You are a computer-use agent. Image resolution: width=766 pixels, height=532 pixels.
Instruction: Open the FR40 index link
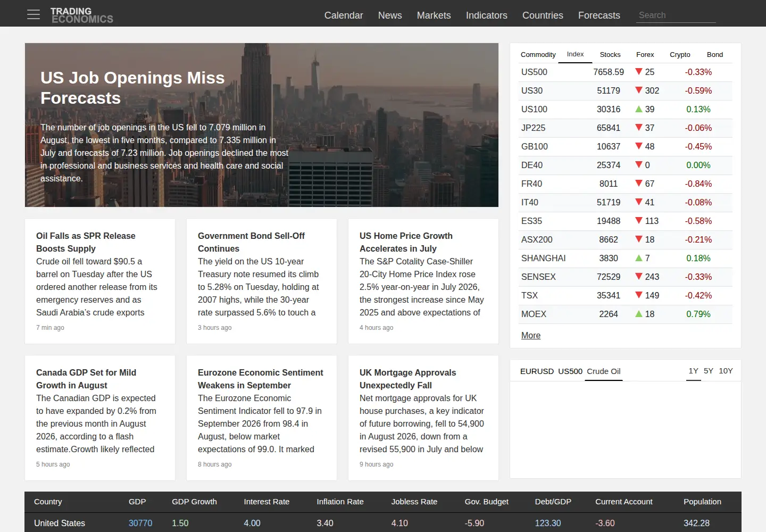[531, 184]
